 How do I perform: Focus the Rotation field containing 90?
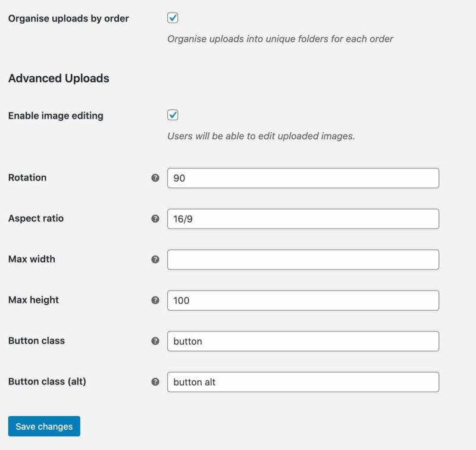[x=303, y=178]
